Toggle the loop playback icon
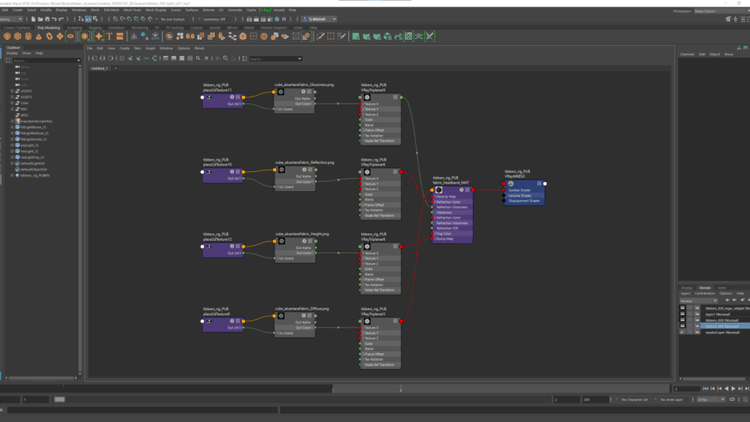The image size is (750, 422). pos(732,400)
